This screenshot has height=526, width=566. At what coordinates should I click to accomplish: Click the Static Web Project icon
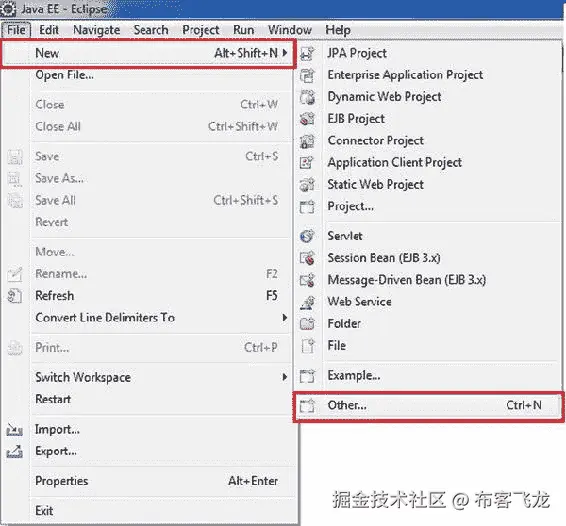(x=307, y=184)
